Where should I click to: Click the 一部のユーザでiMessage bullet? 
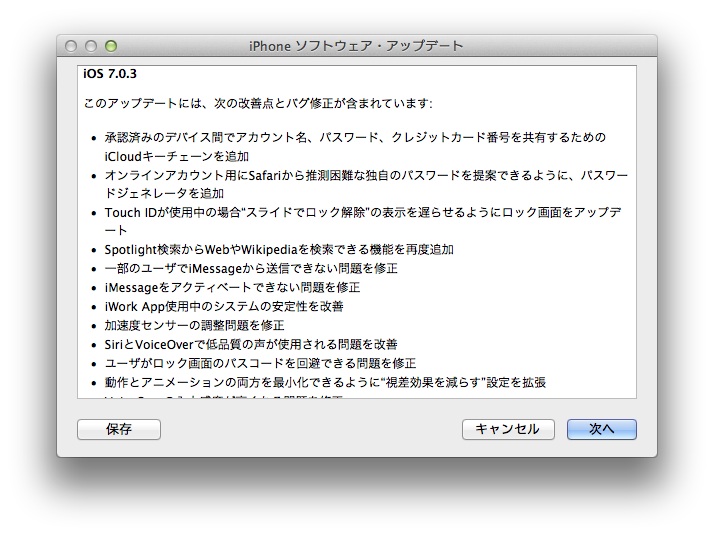251,268
